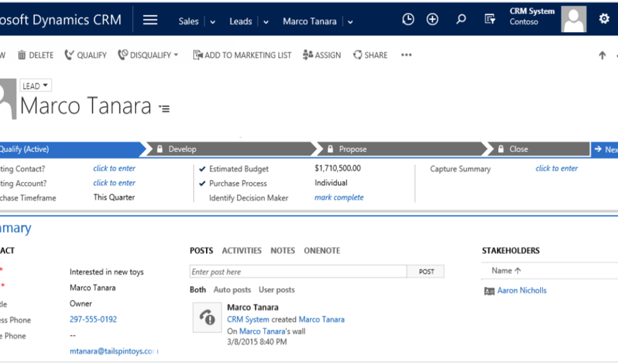Image resolution: width=618 pixels, height=364 pixels.
Task: Open advanced find filter icon
Action: pyautogui.click(x=489, y=19)
